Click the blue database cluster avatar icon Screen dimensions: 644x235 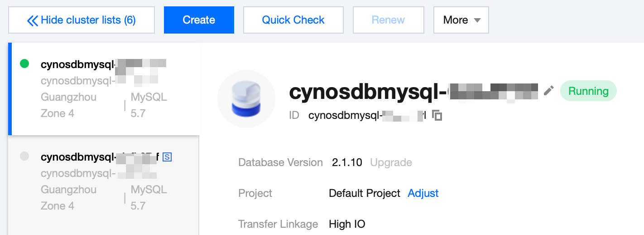click(x=246, y=99)
